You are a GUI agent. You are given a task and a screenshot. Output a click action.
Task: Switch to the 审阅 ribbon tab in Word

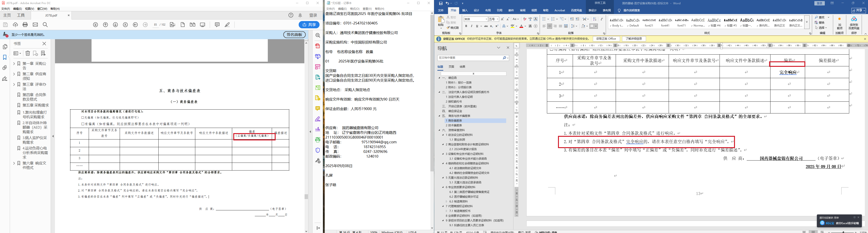(523, 10)
